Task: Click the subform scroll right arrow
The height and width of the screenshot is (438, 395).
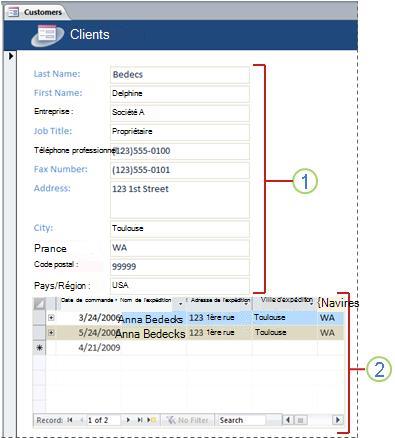Action: point(338,420)
